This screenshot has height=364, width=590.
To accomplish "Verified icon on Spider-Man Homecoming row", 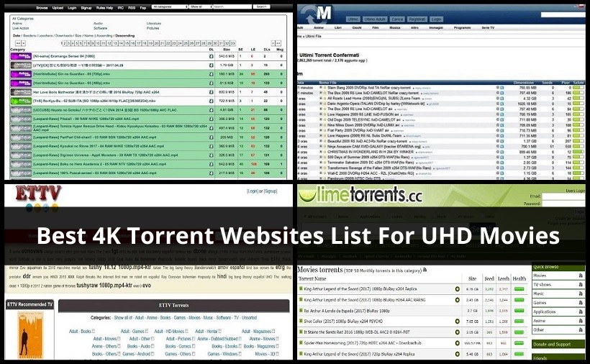I will 457,343.
